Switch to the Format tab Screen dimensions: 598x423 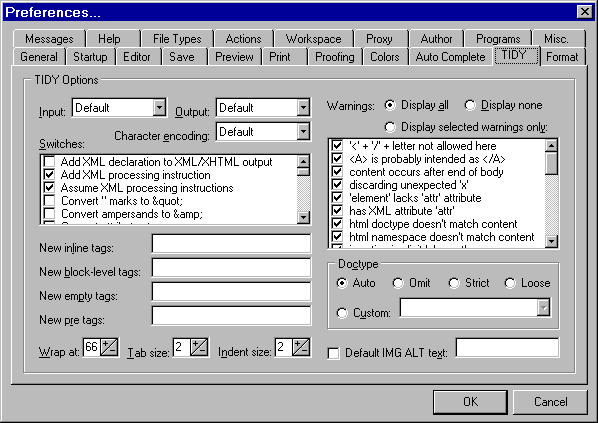click(x=562, y=57)
